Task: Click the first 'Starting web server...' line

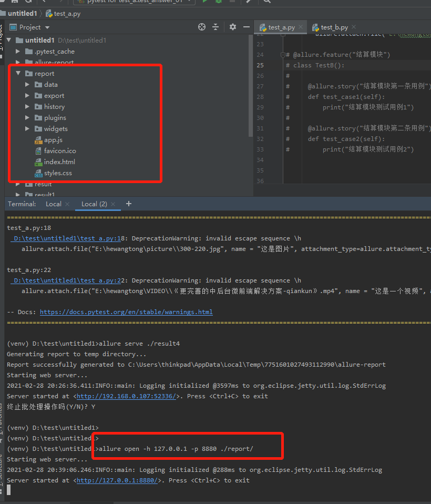Action: [47, 376]
